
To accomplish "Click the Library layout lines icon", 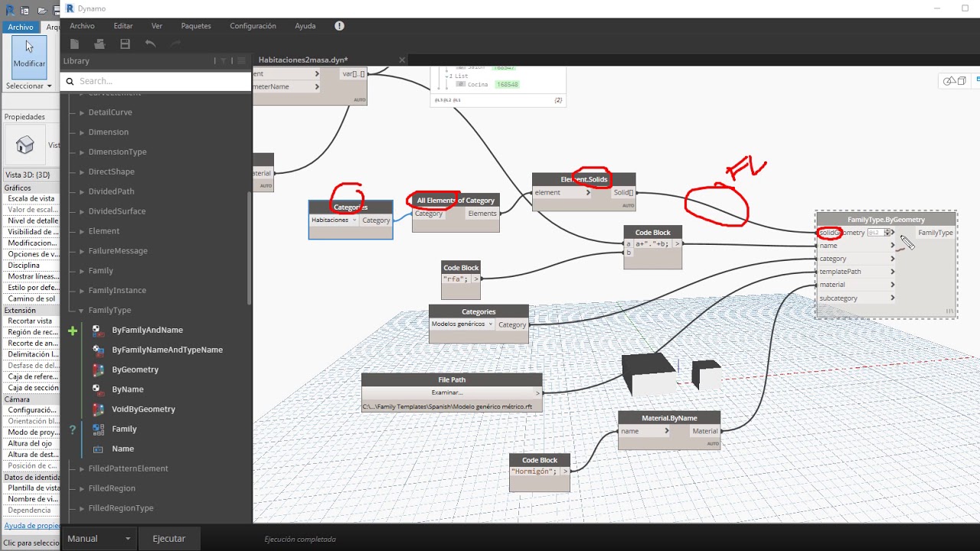I will click(x=242, y=60).
